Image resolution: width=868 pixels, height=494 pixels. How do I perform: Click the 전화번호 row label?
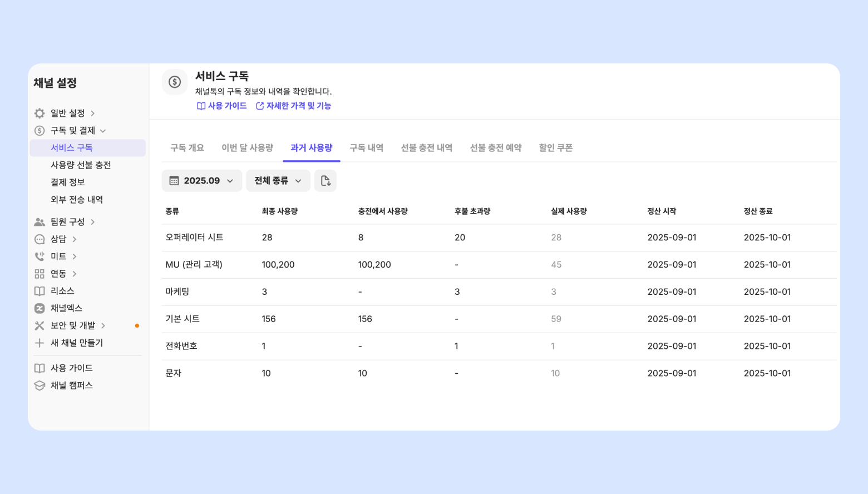181,346
